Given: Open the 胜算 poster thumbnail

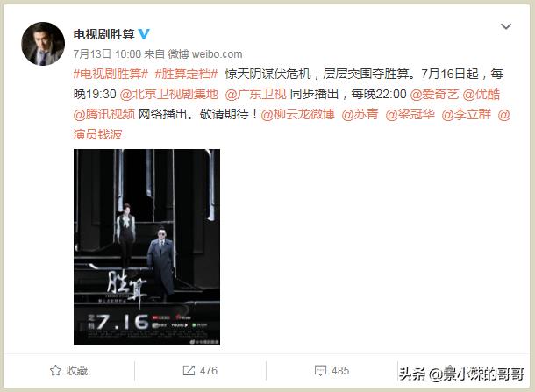Looking at the screenshot, I should tap(146, 246).
